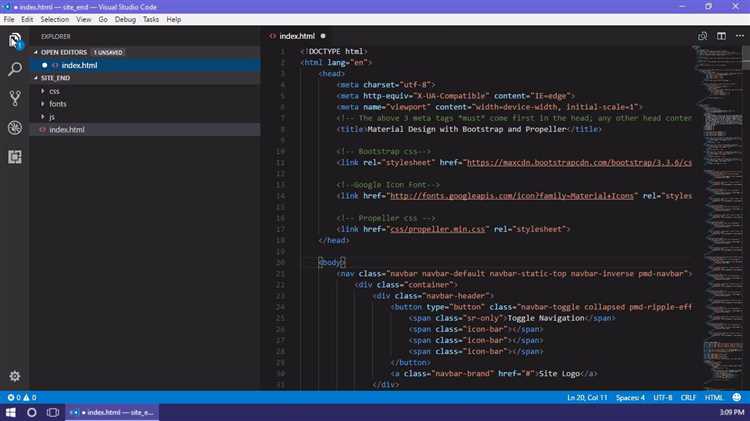Screen dimensions: 750x421
Task: Click the title tag text line
Action: 469,129
